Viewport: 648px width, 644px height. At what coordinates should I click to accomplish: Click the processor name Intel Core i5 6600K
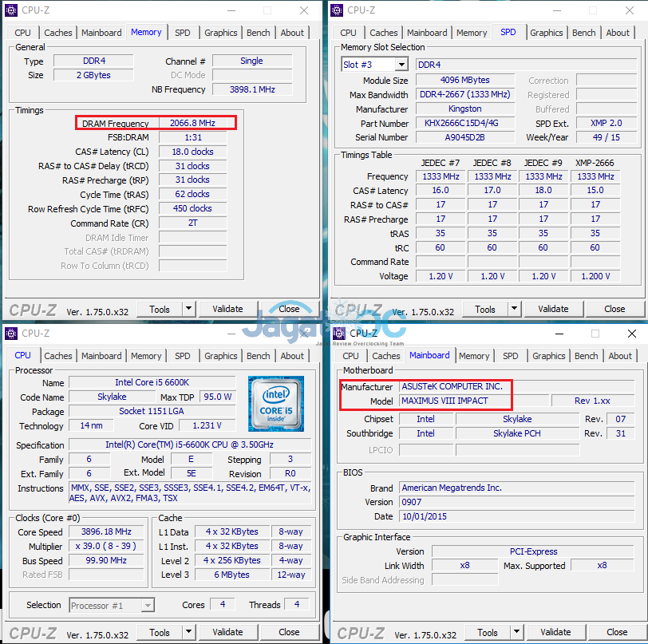coord(152,382)
